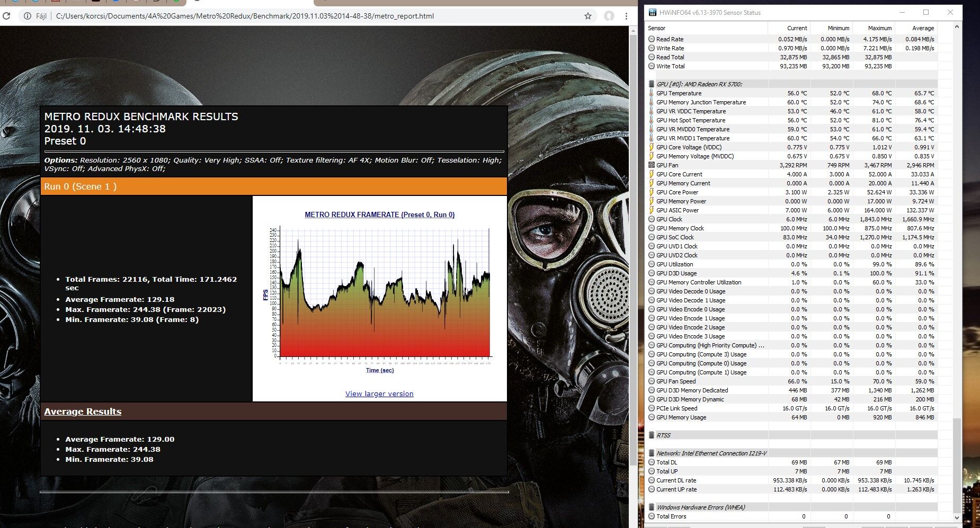Select the Total Frames: 22116 line
The width and height of the screenshot is (980, 528).
coord(151,283)
